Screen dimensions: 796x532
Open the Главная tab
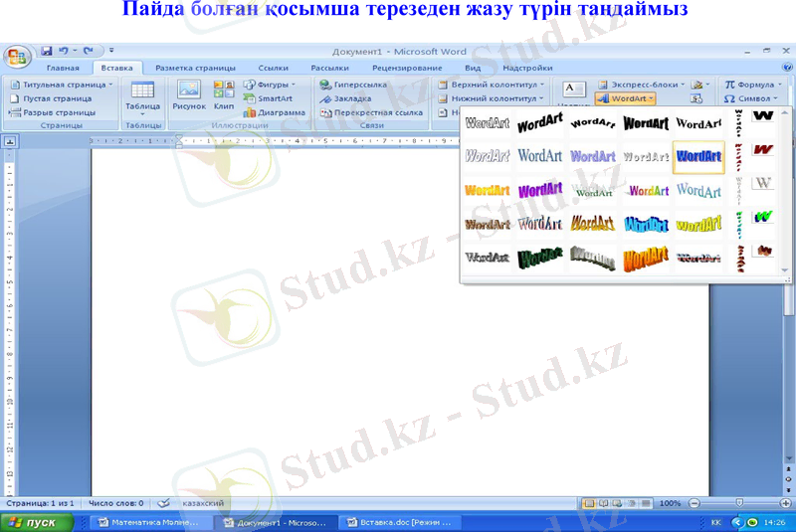(x=63, y=68)
